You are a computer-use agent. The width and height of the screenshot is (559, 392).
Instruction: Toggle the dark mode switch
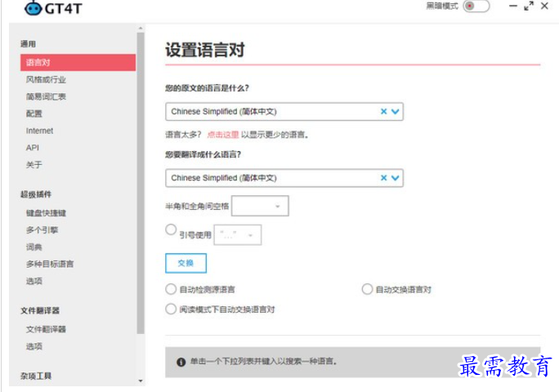coord(476,6)
